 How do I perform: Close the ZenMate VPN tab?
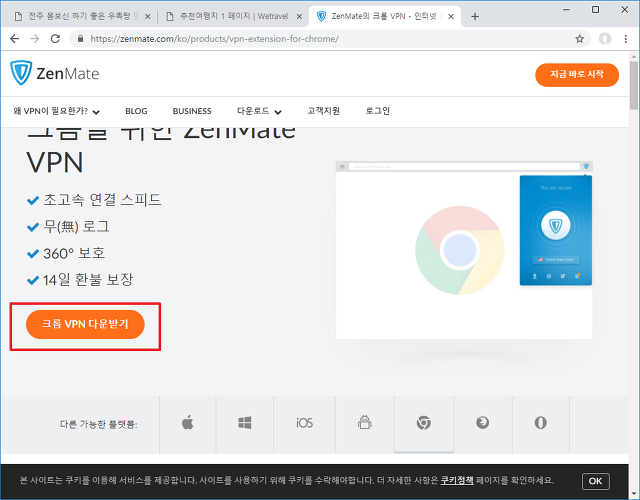pos(451,16)
